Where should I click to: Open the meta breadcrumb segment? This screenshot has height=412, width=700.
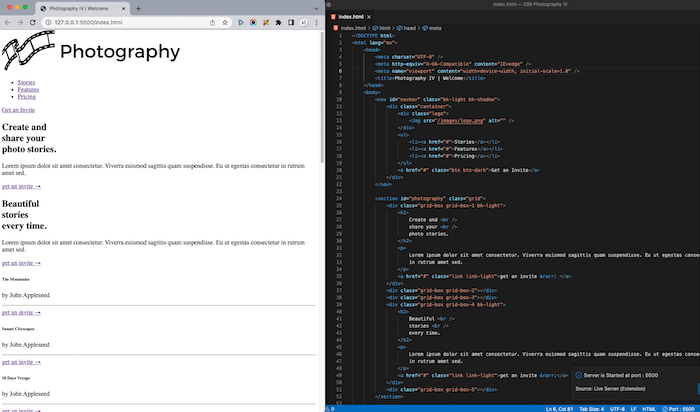[x=432, y=28]
